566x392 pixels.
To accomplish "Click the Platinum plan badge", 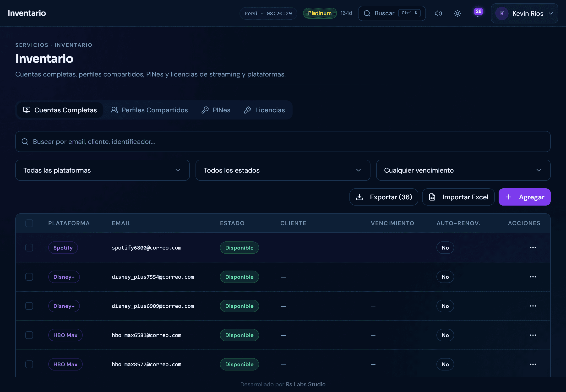I will coord(320,13).
